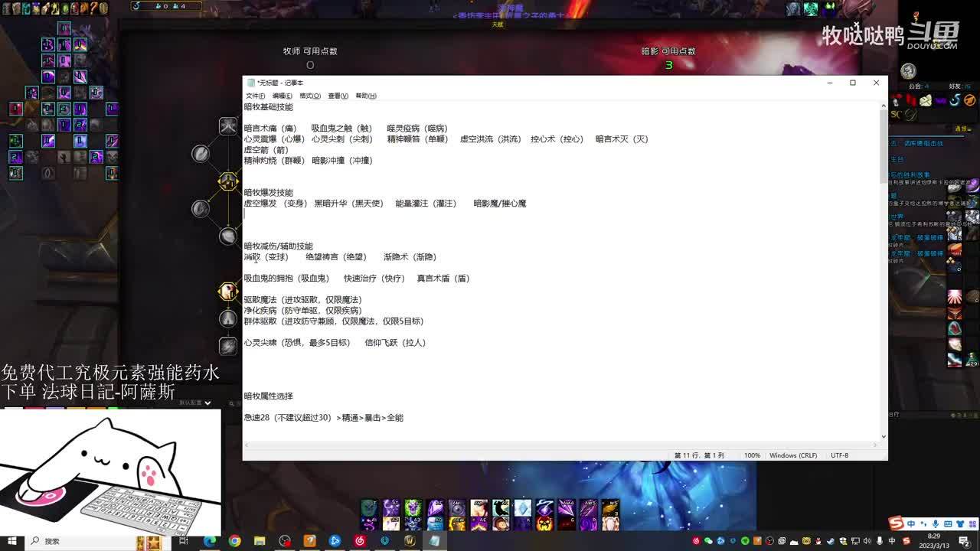980x551 pixels.
Task: Click the Notepad scrollbar down arrow
Action: (x=884, y=436)
